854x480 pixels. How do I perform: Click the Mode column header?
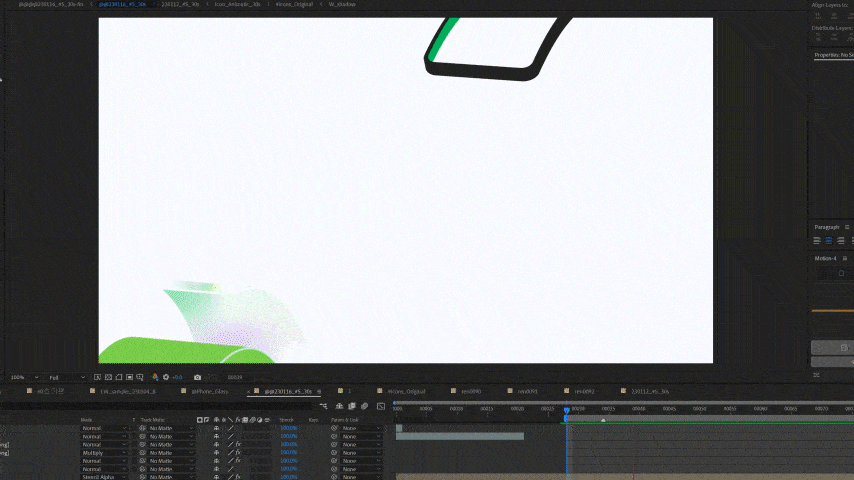click(86, 420)
